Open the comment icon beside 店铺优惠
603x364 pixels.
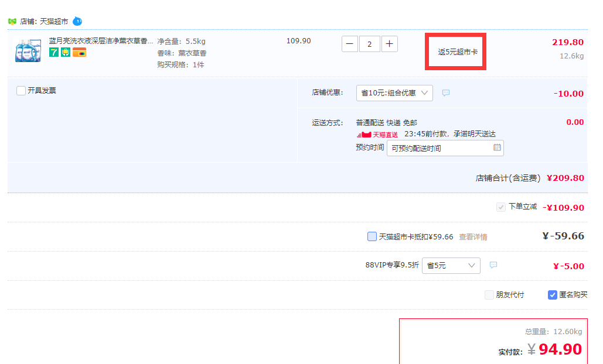click(446, 93)
